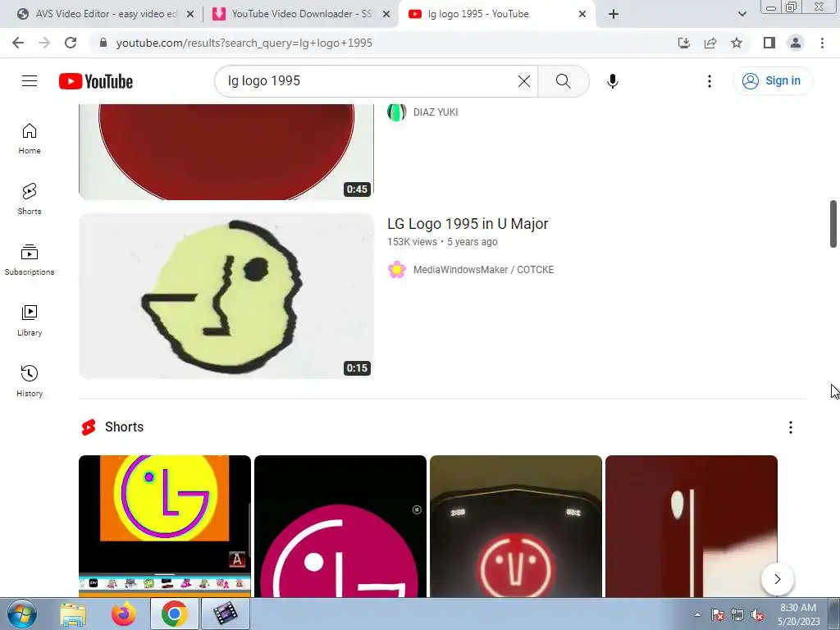Click the address bar URL
The width and height of the screenshot is (840, 630).
click(x=244, y=43)
